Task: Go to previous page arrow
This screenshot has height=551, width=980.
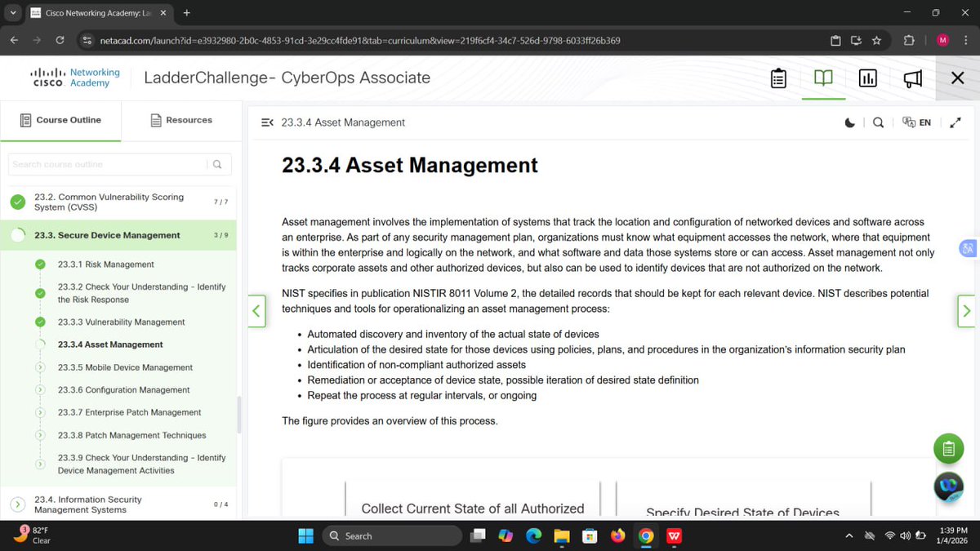Action: tap(256, 311)
